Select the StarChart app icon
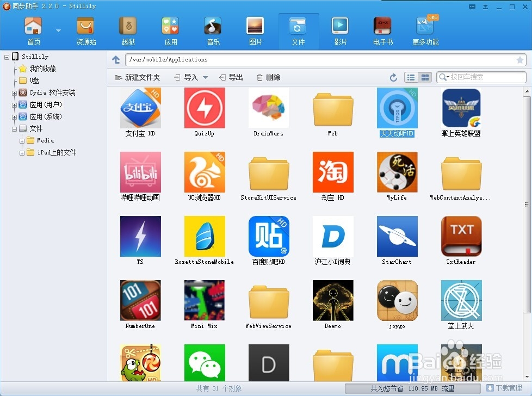Viewport: 532px width, 396px height. coord(397,236)
